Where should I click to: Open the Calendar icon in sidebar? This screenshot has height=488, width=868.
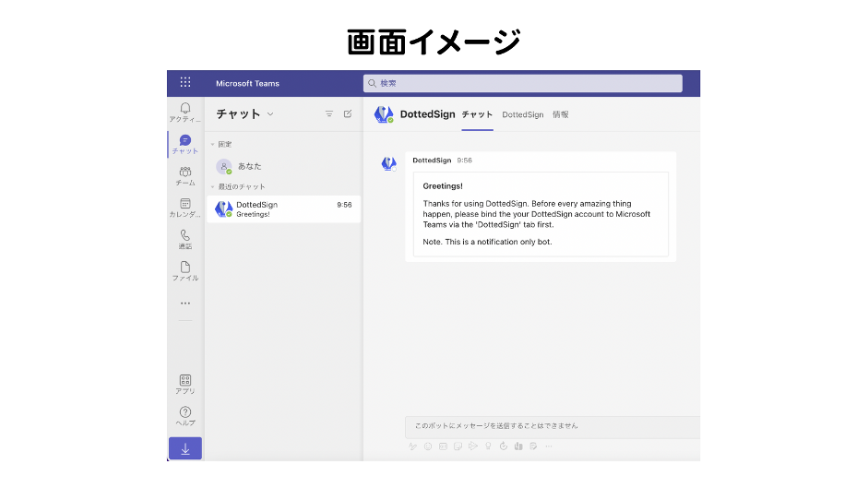click(x=184, y=208)
